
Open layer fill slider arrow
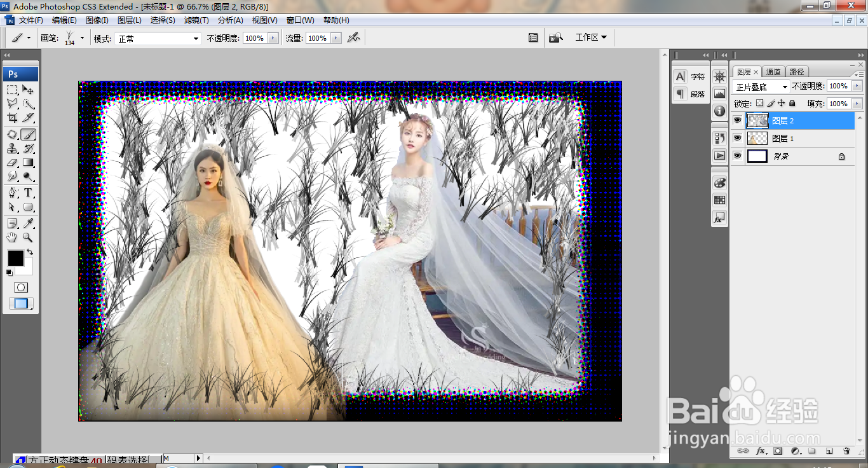point(857,104)
